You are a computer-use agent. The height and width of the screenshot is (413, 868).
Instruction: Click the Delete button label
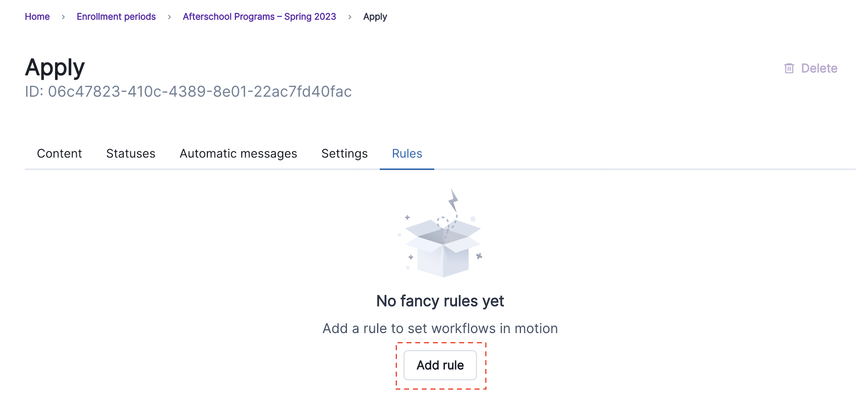pos(819,68)
